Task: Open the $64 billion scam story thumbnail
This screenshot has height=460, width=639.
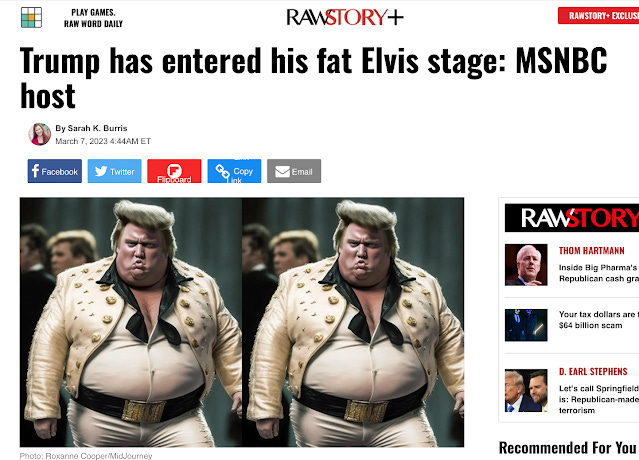Action: coord(526,325)
